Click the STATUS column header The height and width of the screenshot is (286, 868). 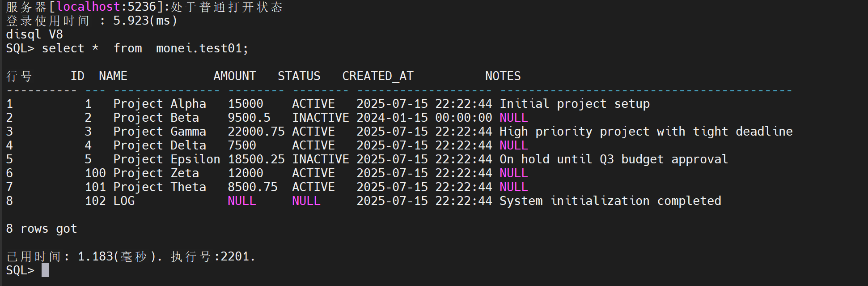tap(299, 76)
